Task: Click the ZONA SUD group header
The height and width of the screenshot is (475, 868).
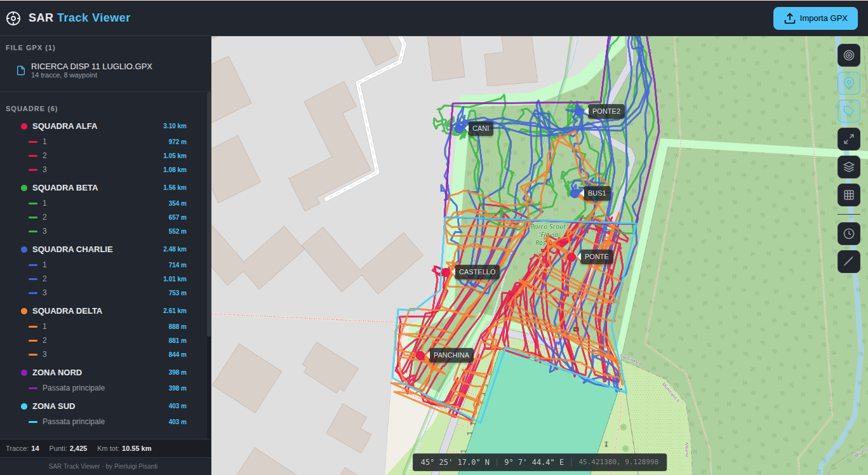Action: pos(105,406)
